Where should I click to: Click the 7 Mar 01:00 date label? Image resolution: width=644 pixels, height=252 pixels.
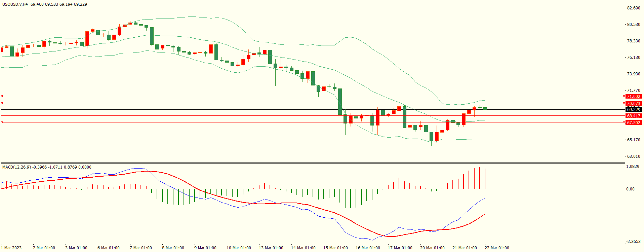click(141, 248)
